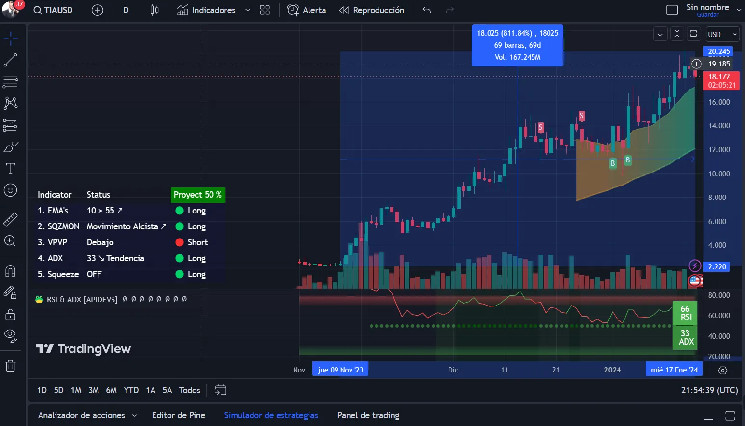Select the Text annotation tool

(x=10, y=169)
